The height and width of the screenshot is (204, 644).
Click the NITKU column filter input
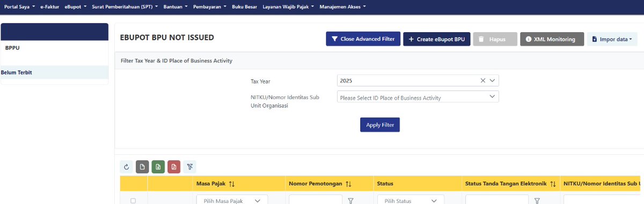tap(601, 200)
